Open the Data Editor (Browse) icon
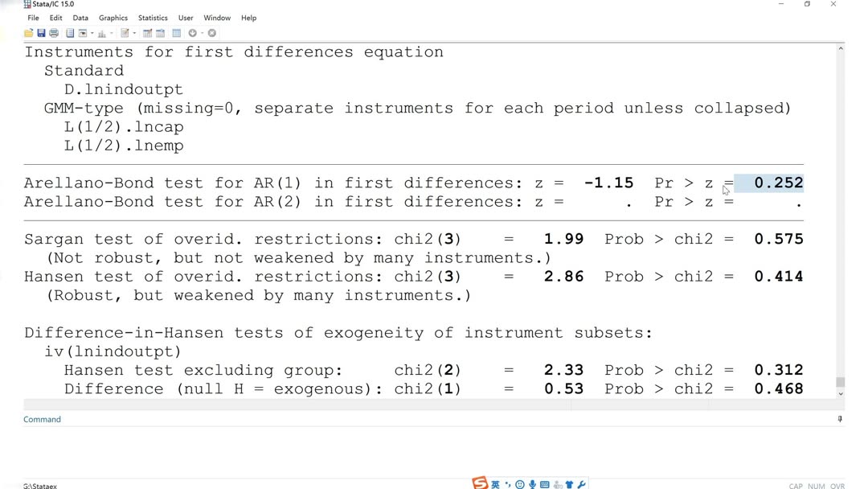 point(160,33)
